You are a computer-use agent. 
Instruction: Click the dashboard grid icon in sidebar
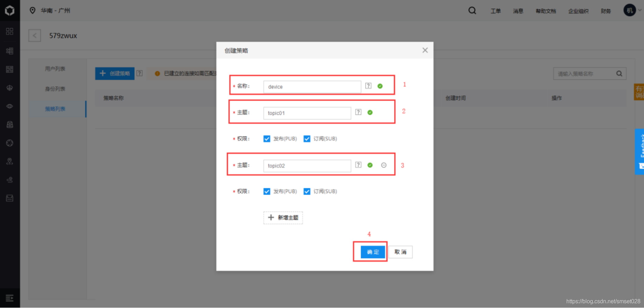(x=10, y=31)
